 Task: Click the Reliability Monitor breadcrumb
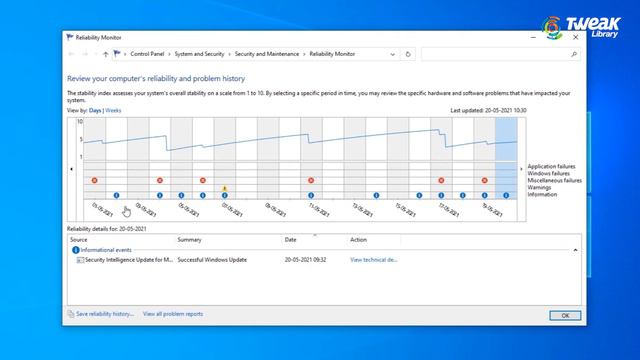click(332, 54)
